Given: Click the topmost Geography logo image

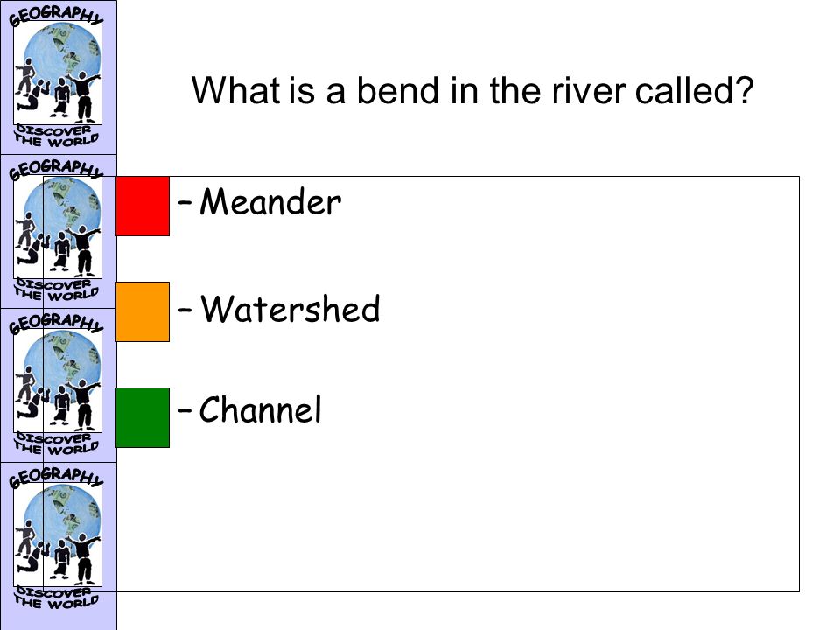Looking at the screenshot, I should (x=58, y=77).
